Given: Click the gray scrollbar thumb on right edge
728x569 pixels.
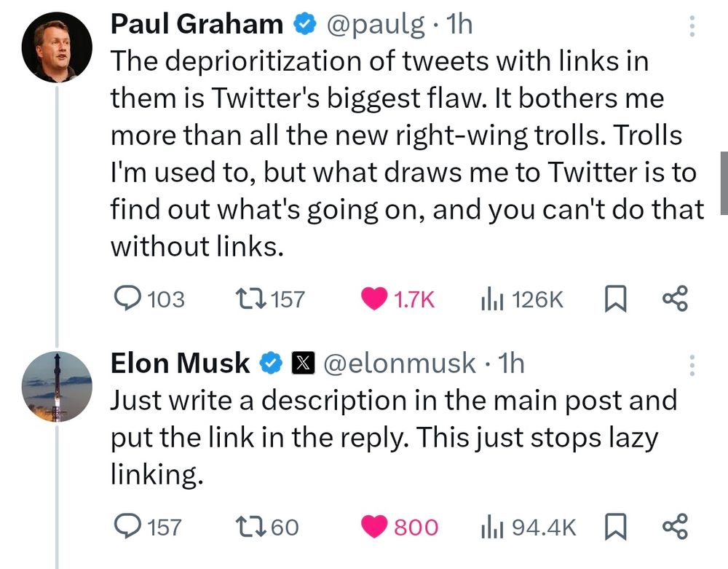Looking at the screenshot, I should click(724, 182).
